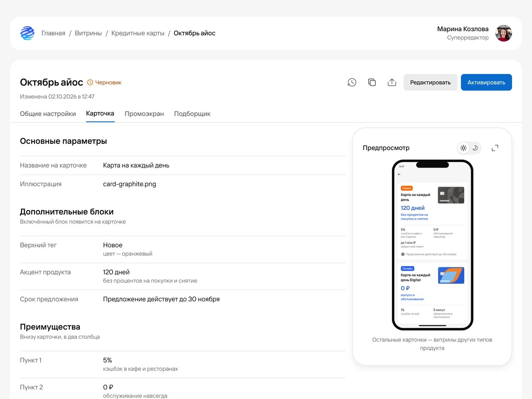The image size is (532, 399).
Task: Go to Кредитные карты breadcrumb
Action: pos(138,33)
